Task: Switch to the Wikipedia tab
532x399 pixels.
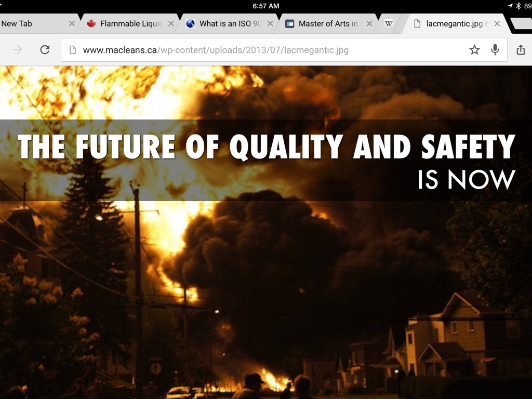Action: [x=389, y=23]
